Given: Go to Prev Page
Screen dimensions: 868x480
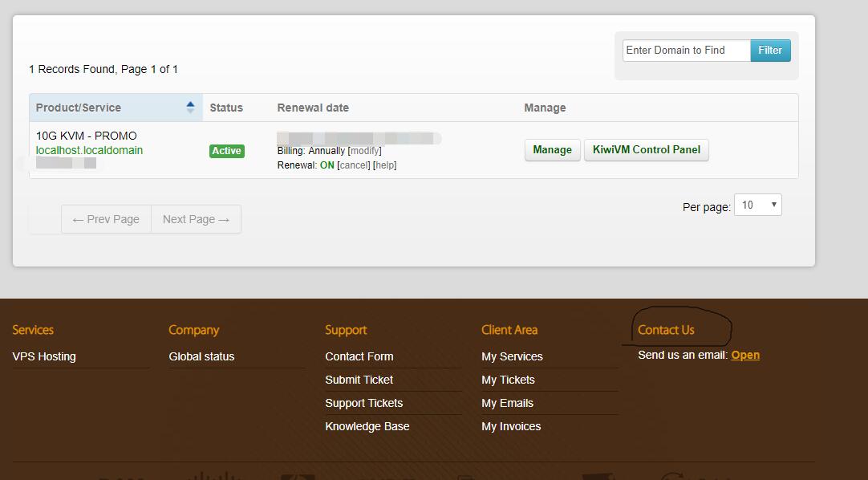Looking at the screenshot, I should (106, 219).
